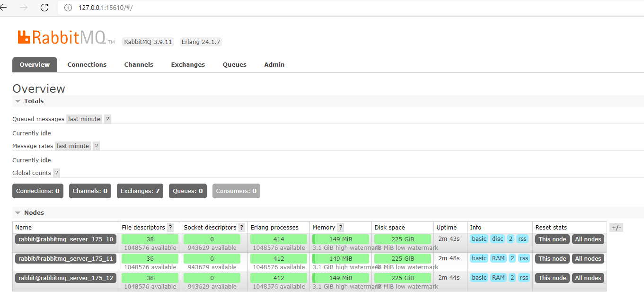Viewport: 644px width, 300px height.
Task: Click Consumers: 0 count button
Action: (x=236, y=191)
